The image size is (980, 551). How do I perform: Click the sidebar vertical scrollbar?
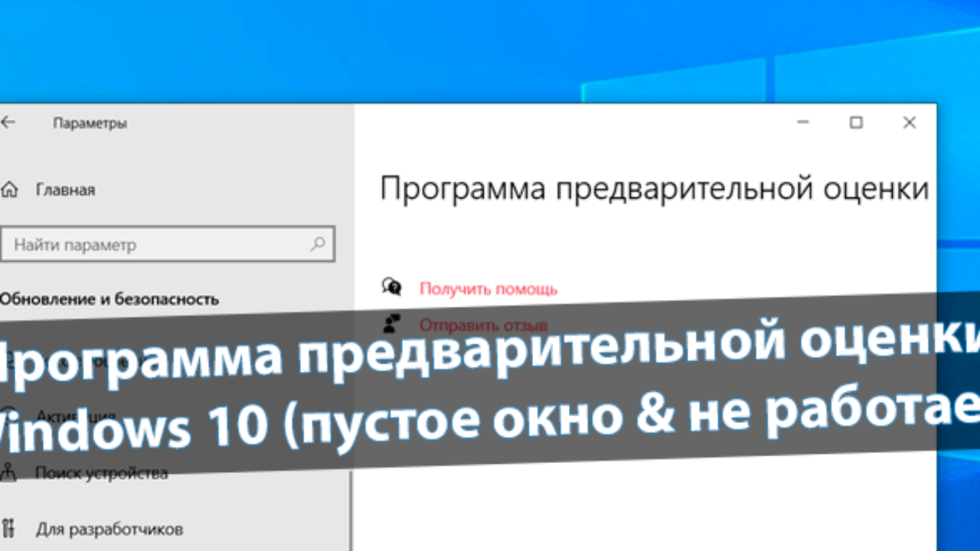[351, 505]
